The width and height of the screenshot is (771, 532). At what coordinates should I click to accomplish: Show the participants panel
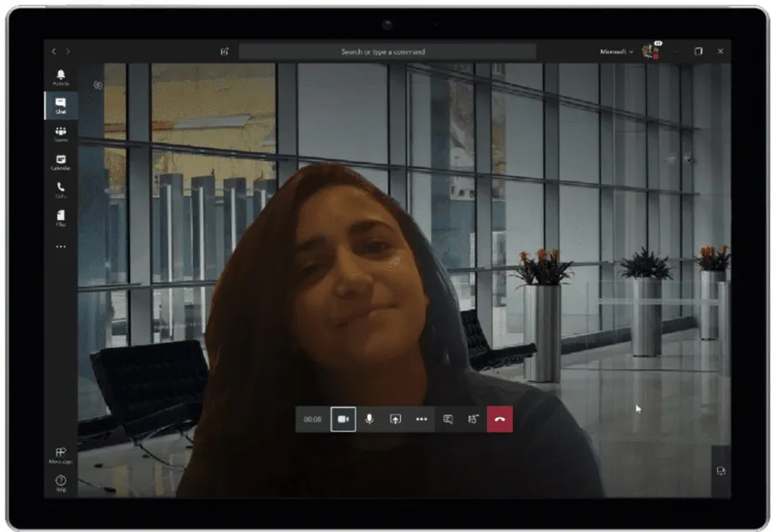coord(472,419)
